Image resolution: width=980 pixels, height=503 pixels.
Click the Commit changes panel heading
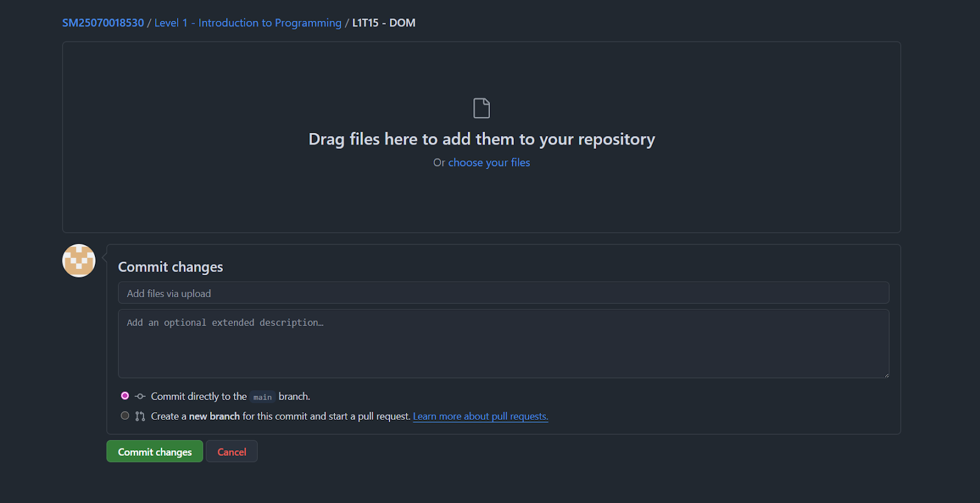[170, 267]
